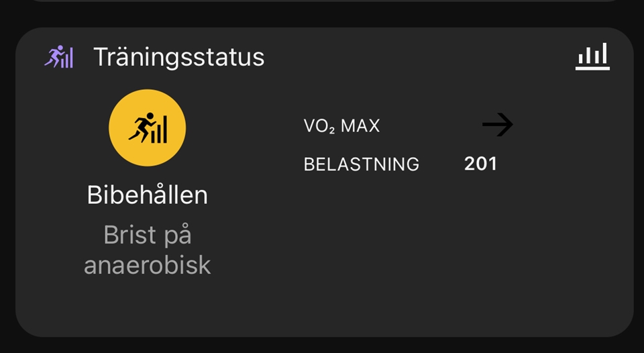Tap the runner silhouette inside yellow circle
Viewport: 644px width, 353px height.
[140, 128]
